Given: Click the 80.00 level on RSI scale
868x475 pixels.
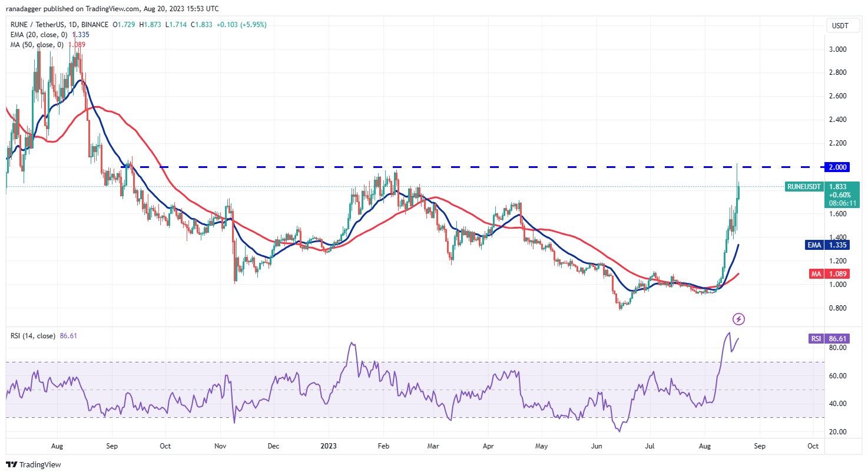Looking at the screenshot, I should 839,348.
